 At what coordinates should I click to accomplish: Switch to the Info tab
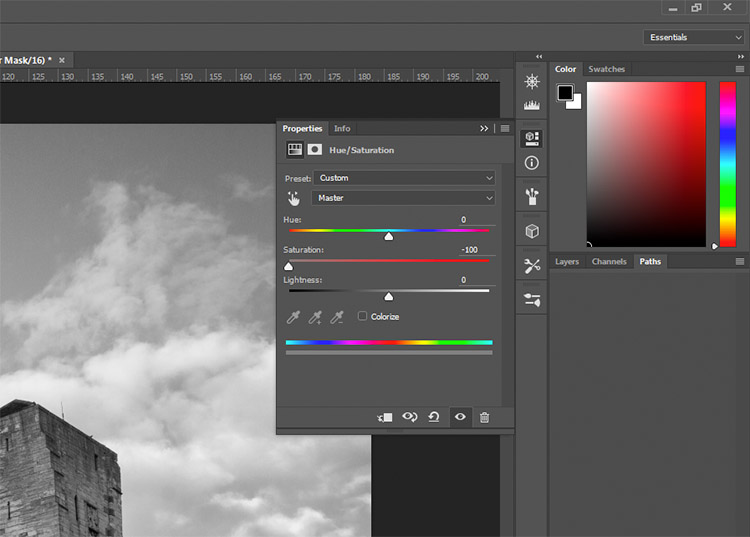[x=342, y=129]
